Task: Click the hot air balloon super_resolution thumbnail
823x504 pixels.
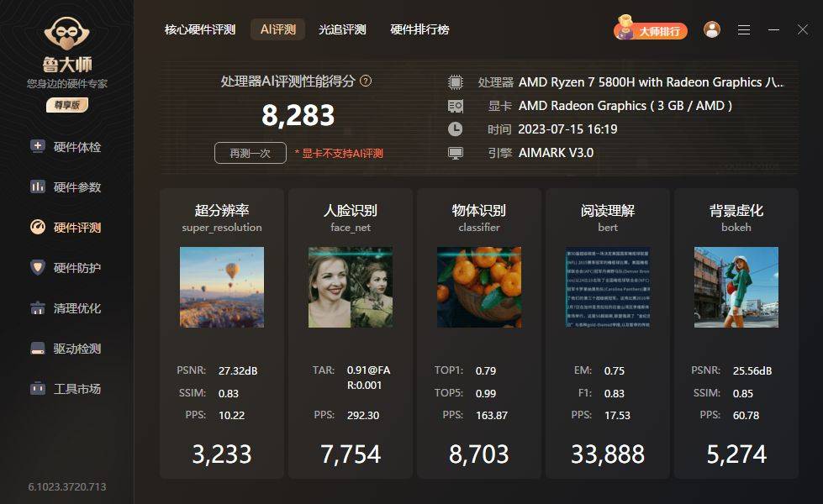Action: [x=221, y=286]
